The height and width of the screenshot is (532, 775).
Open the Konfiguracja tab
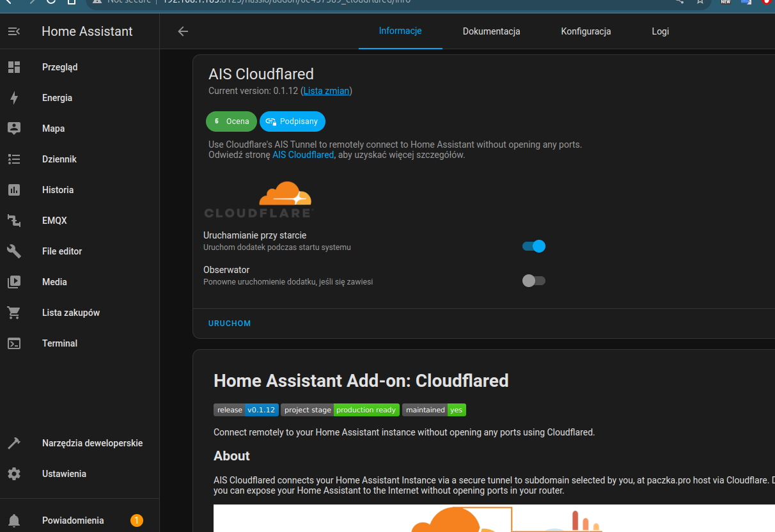point(586,31)
